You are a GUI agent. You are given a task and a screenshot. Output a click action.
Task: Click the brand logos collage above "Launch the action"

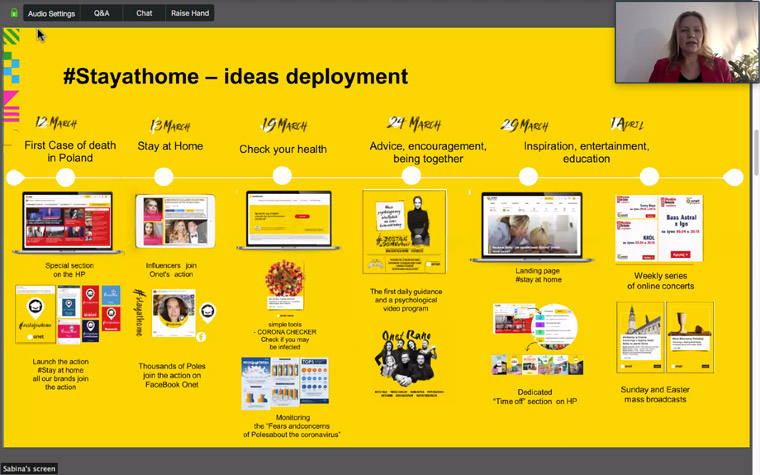(x=68, y=314)
